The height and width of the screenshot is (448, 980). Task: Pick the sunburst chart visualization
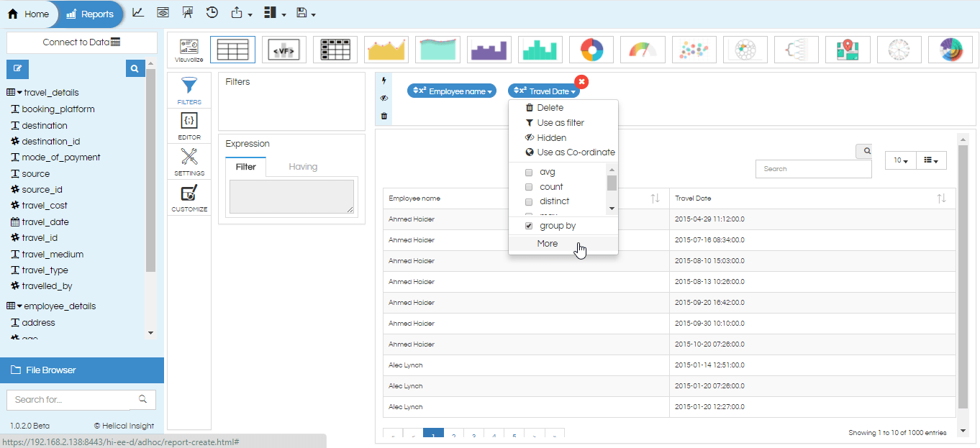click(950, 49)
